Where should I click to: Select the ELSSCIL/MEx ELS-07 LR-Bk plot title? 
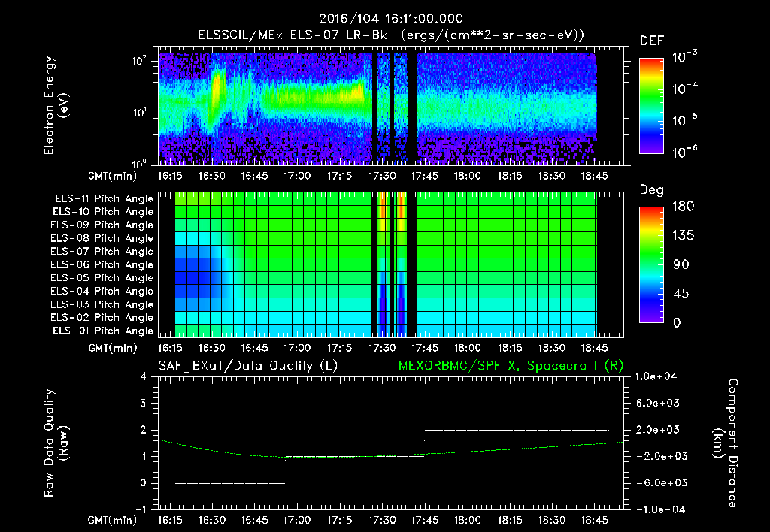[x=391, y=35]
